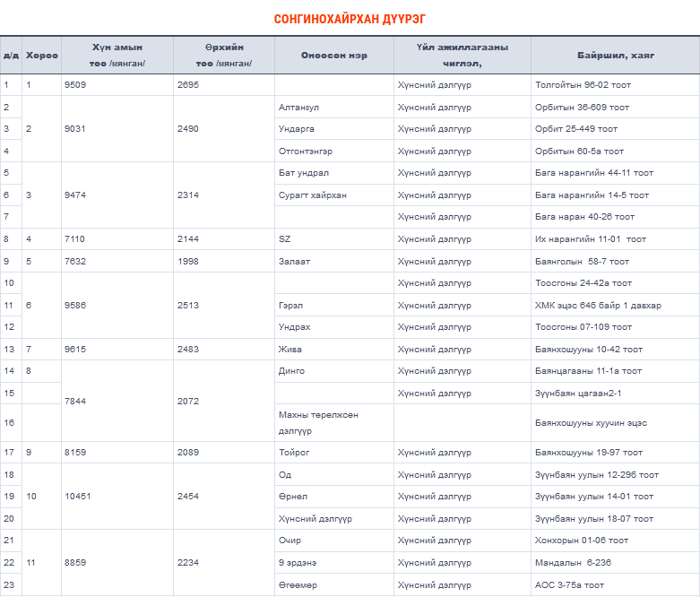Select the Динго store name cell
This screenshot has width=700, height=597.
291,371
